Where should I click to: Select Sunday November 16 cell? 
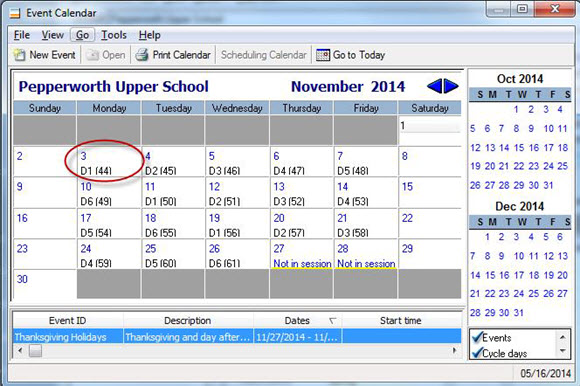click(x=45, y=224)
